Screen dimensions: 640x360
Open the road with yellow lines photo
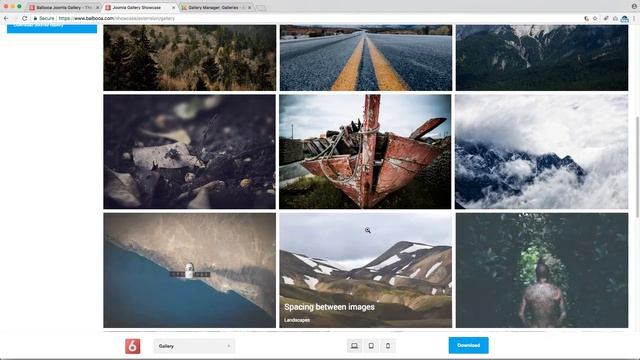pos(366,58)
